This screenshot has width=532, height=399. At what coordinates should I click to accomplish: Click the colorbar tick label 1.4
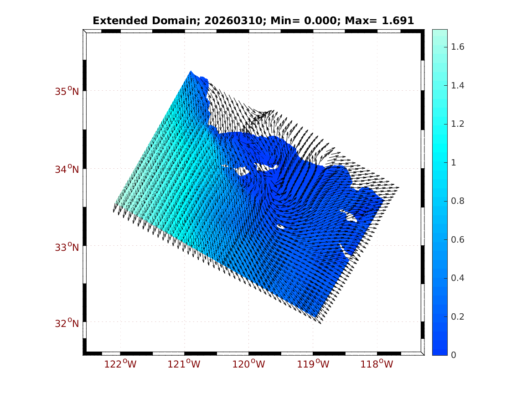coord(459,86)
